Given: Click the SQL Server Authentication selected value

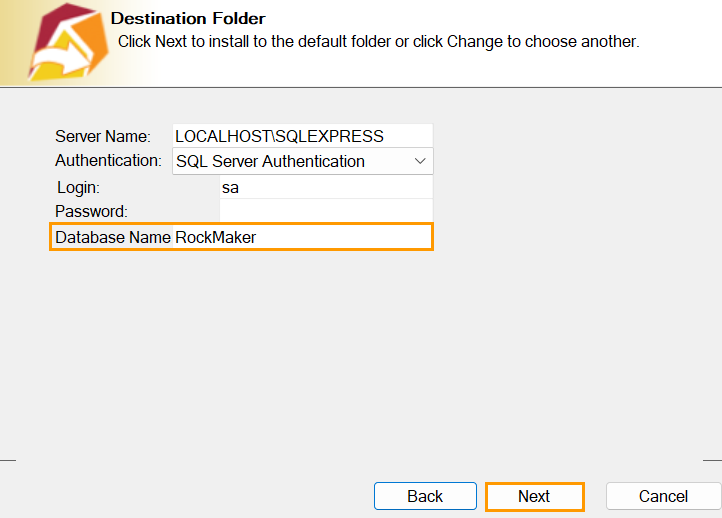Looking at the screenshot, I should pyautogui.click(x=270, y=161).
